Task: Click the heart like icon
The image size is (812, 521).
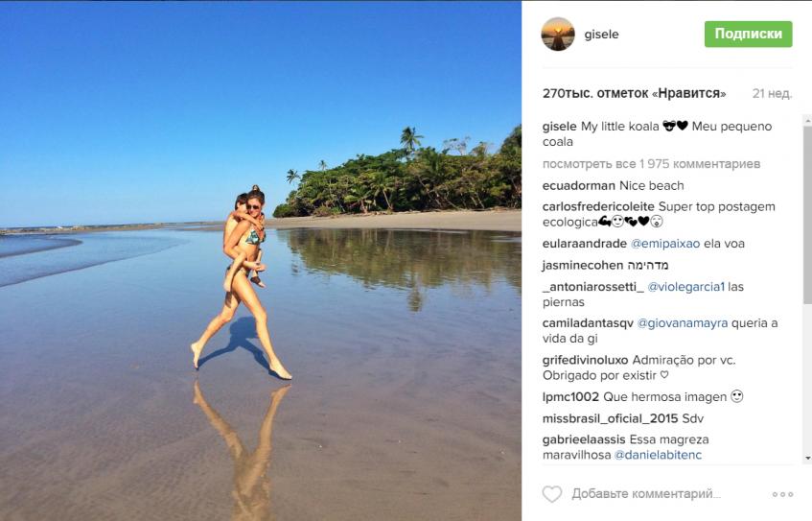Action: pos(552,494)
